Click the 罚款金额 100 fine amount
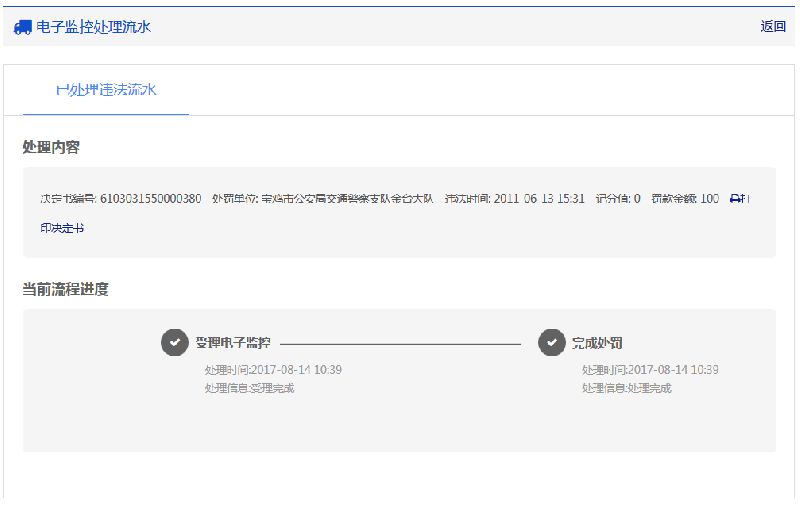The width and height of the screenshot is (800, 510). [685, 199]
